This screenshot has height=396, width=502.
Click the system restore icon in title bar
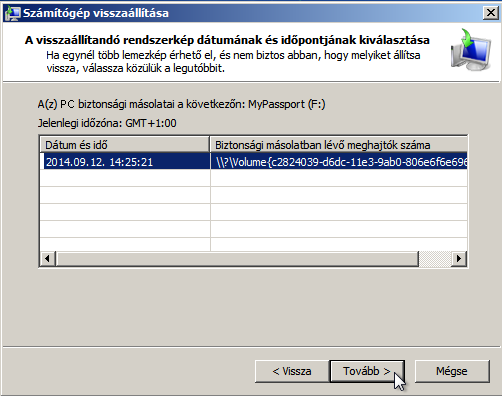click(12, 13)
